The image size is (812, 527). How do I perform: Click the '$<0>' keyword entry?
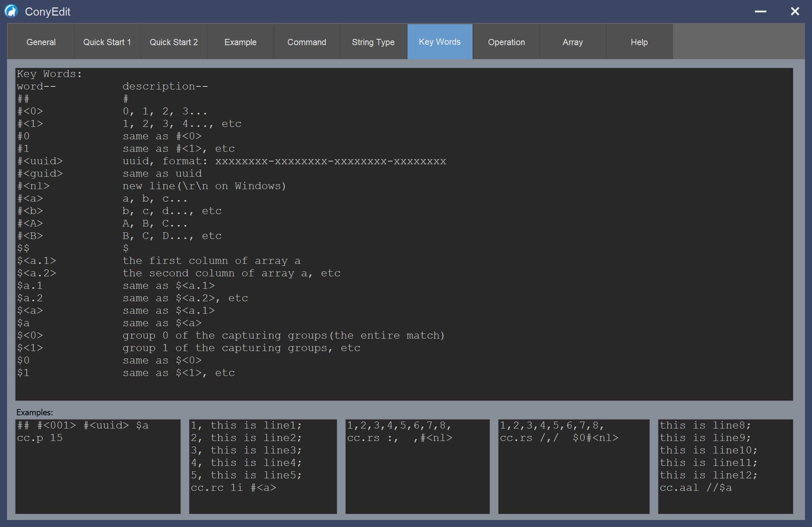(30, 335)
